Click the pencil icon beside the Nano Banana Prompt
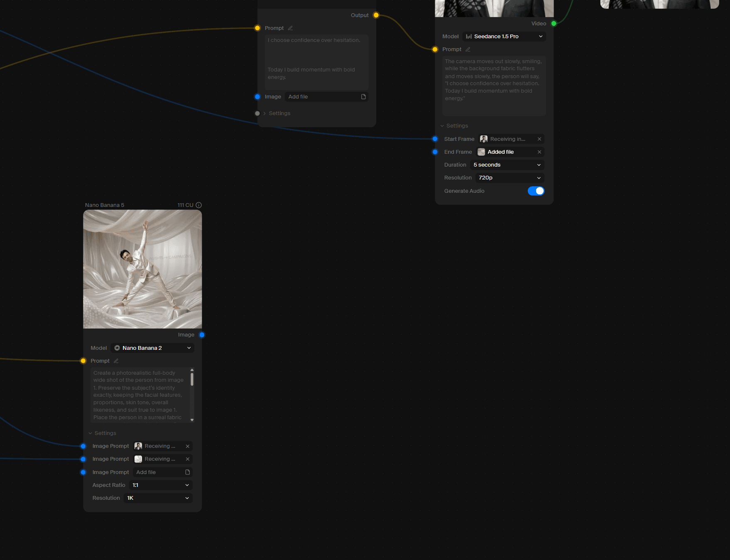Screen dimensions: 730x560 [116, 361]
